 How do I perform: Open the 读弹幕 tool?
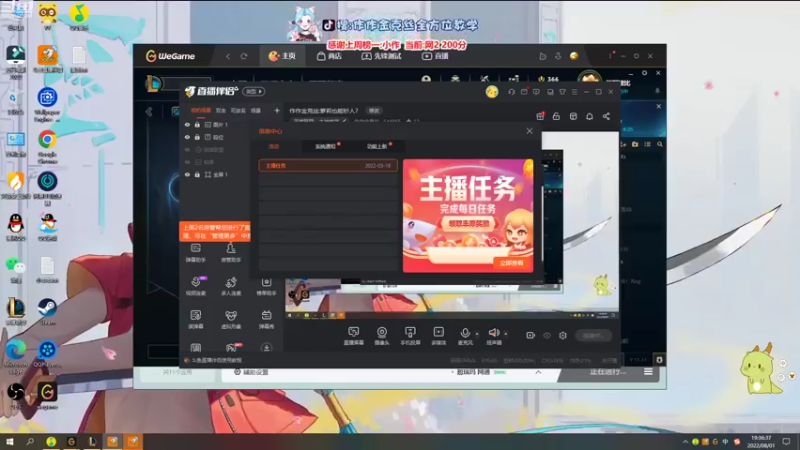pyautogui.click(x=196, y=319)
